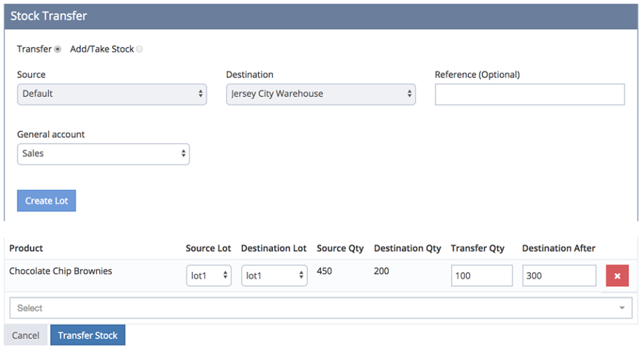Click the Create Lot button
This screenshot has height=352, width=644.
tap(46, 200)
